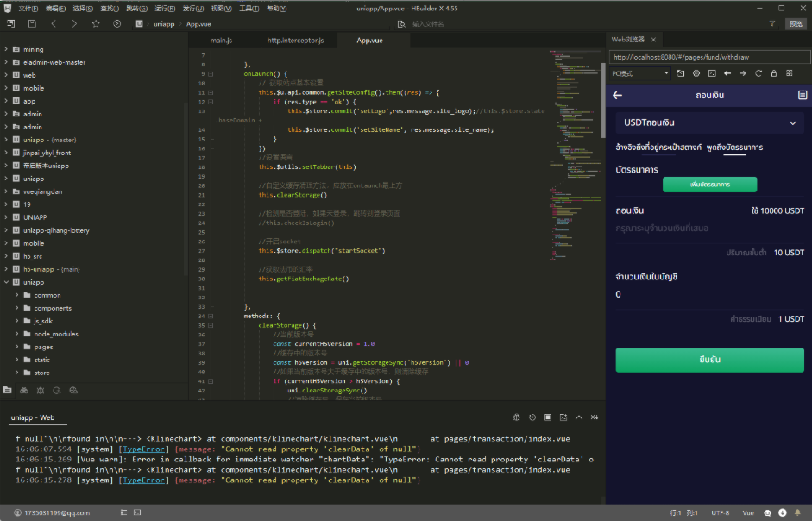Image resolution: width=812 pixels, height=521 pixels.
Task: Expand the pages folder
Action: 16,347
